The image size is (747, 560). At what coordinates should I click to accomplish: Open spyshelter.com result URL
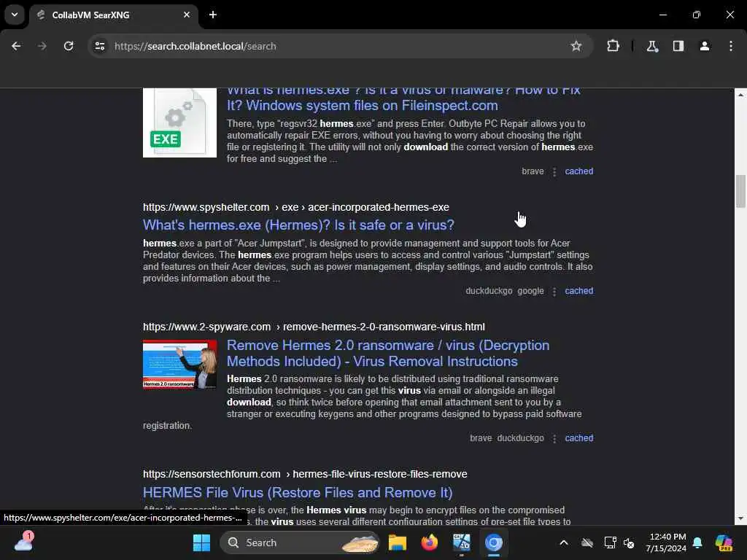coord(296,207)
